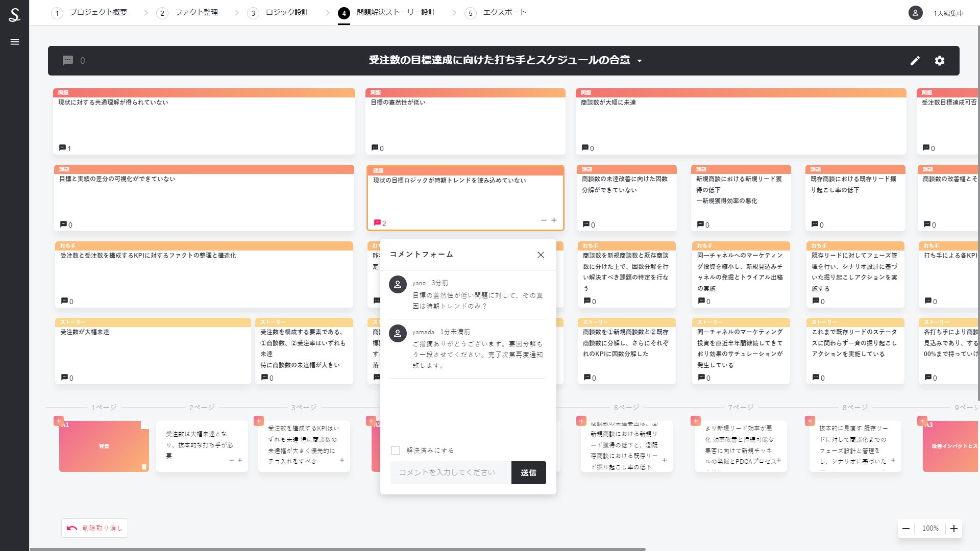The height and width of the screenshot is (551, 980).
Task: Click the plus expander on page 6 slide
Action: (x=665, y=460)
